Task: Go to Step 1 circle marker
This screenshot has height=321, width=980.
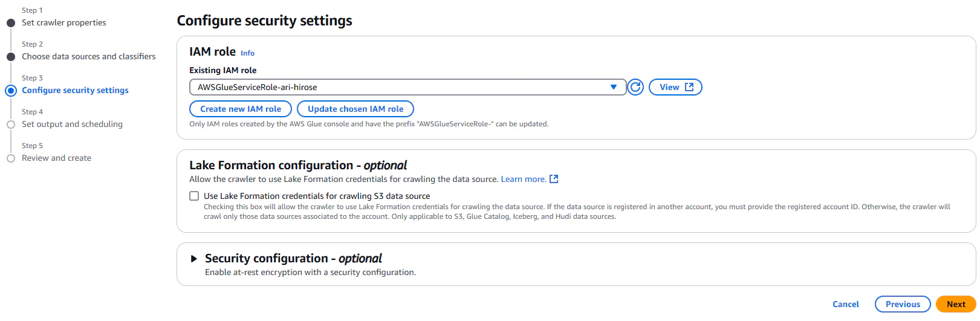Action: click(x=10, y=23)
